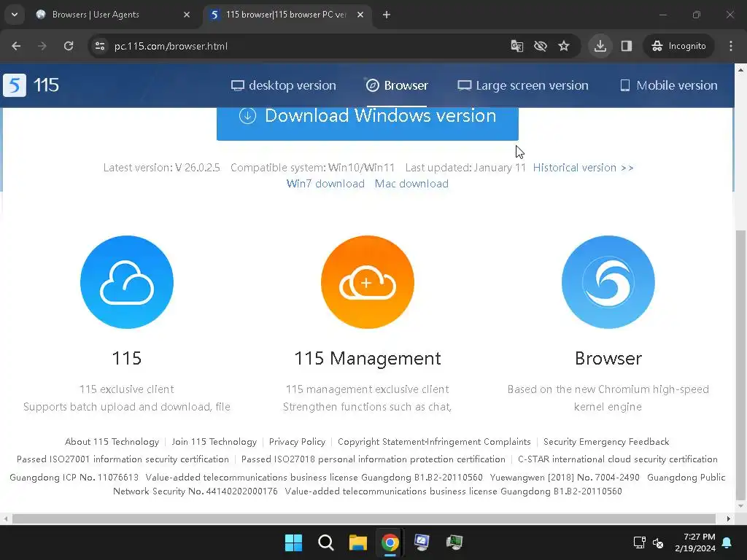Toggle the side panel icon
This screenshot has height=560, width=747.
(627, 46)
